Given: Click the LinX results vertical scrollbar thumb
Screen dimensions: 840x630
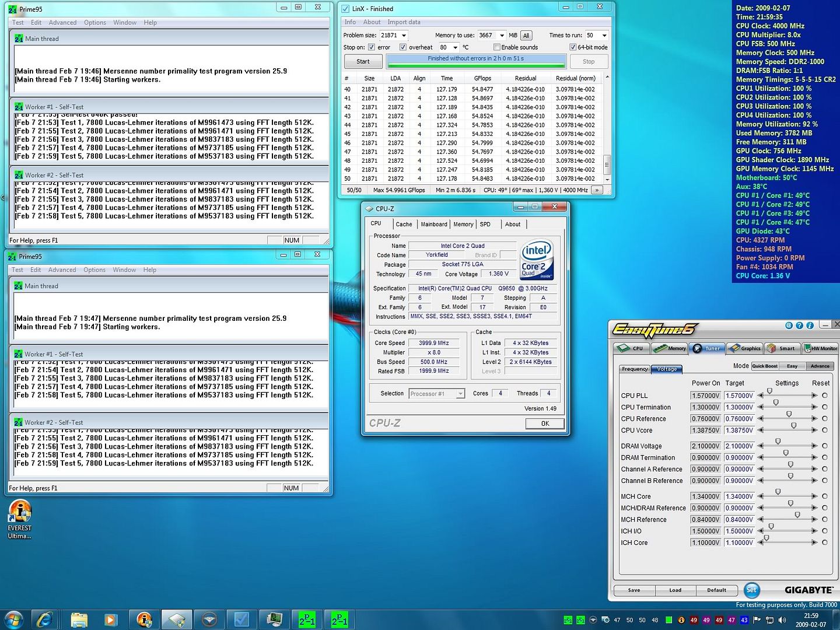Looking at the screenshot, I should click(x=607, y=164).
